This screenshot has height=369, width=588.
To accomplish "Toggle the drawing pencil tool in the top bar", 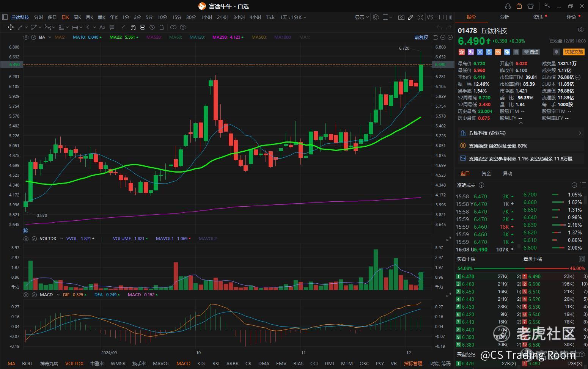I will click(x=410, y=17).
